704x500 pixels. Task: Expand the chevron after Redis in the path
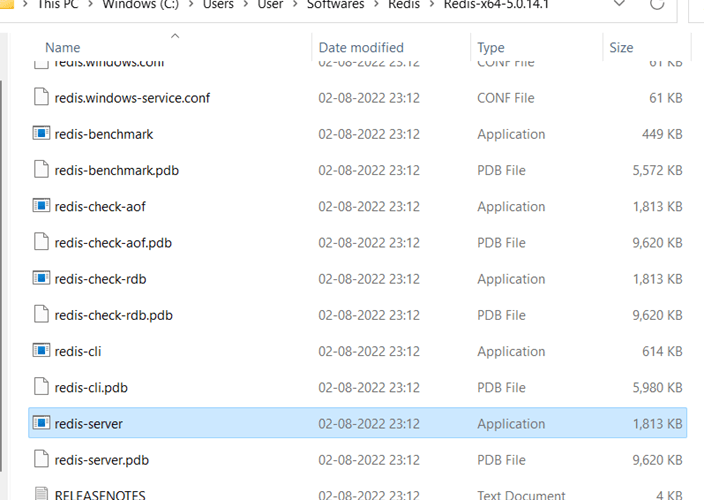(x=431, y=5)
